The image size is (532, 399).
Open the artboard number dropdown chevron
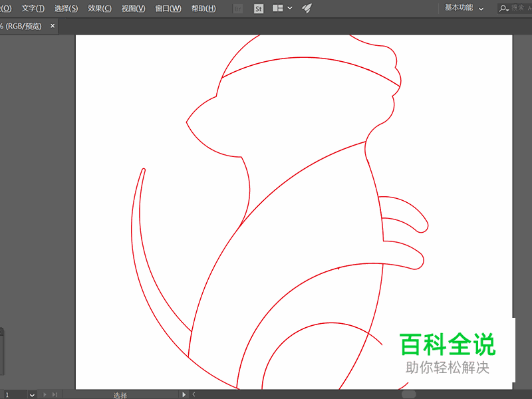tap(31, 394)
